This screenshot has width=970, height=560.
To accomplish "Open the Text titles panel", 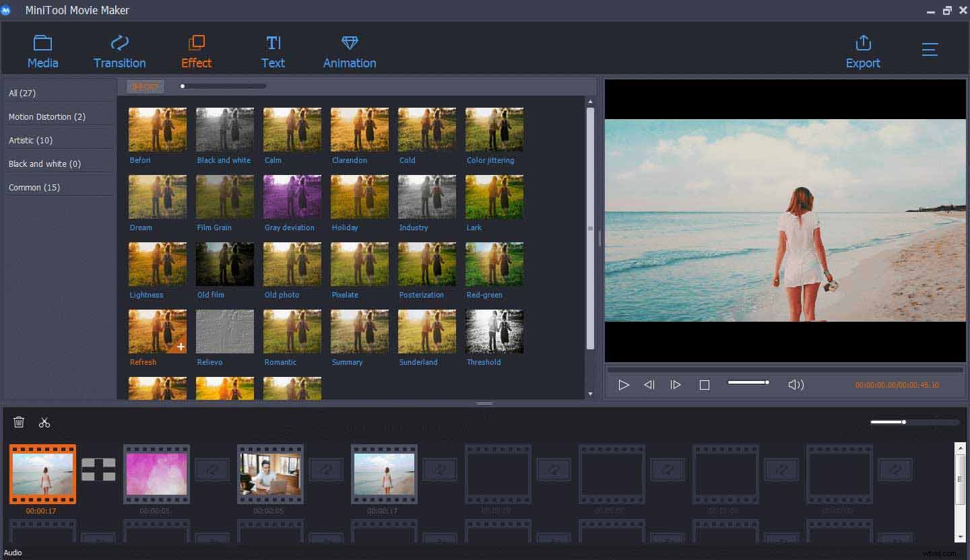I will click(273, 50).
